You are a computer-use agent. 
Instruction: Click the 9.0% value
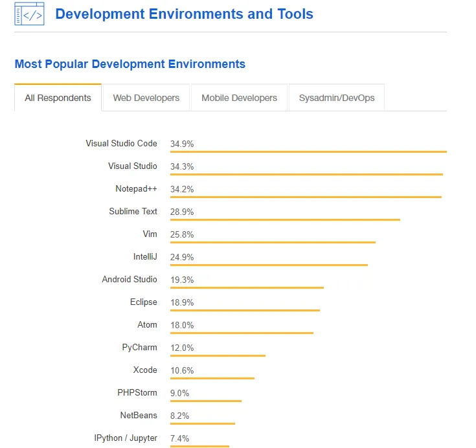pyautogui.click(x=179, y=394)
